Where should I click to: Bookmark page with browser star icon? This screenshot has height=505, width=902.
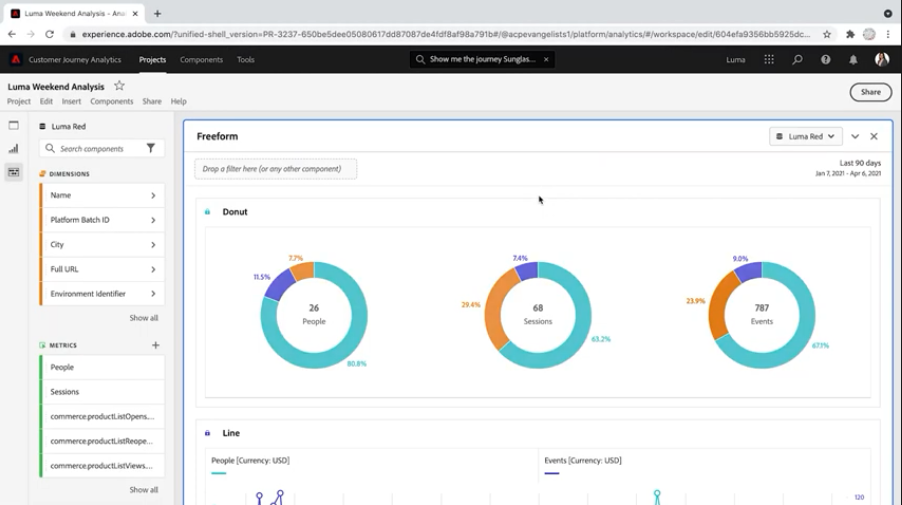(x=827, y=35)
